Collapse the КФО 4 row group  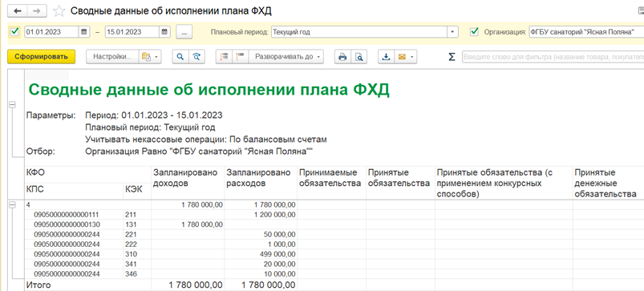click(x=12, y=204)
